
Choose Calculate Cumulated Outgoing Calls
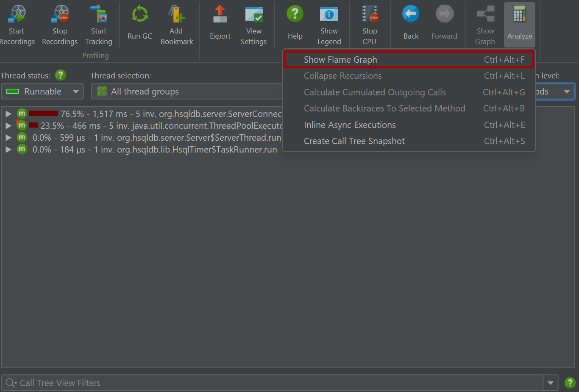[x=409, y=92]
